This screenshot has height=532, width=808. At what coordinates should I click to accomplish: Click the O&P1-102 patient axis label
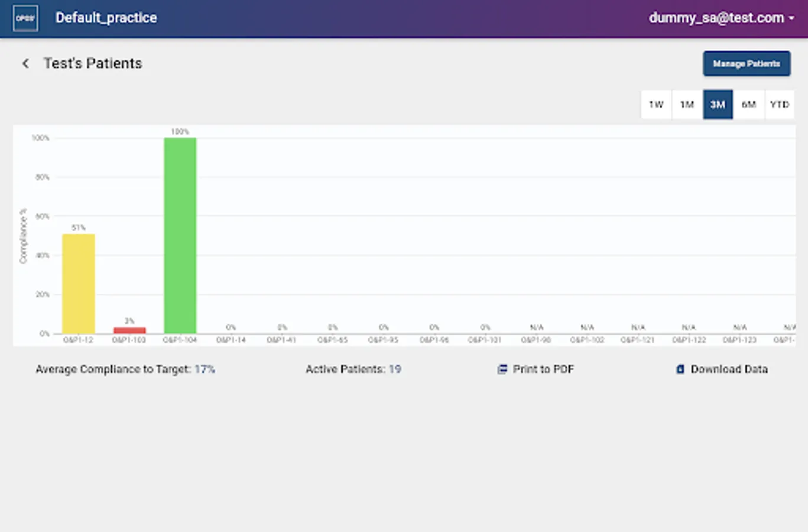coord(587,340)
